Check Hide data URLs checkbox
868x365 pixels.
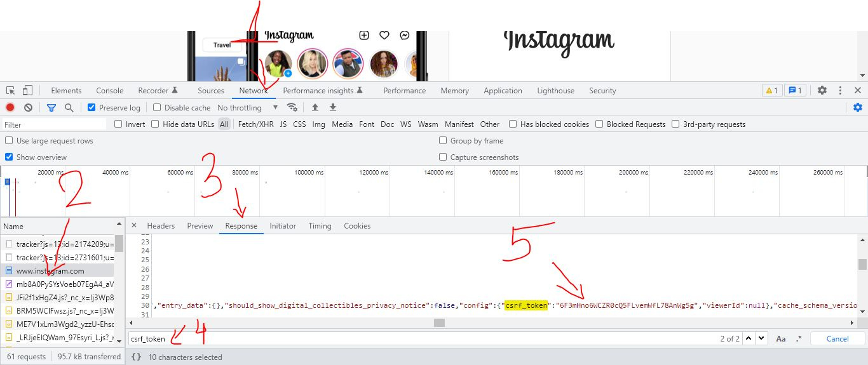155,124
